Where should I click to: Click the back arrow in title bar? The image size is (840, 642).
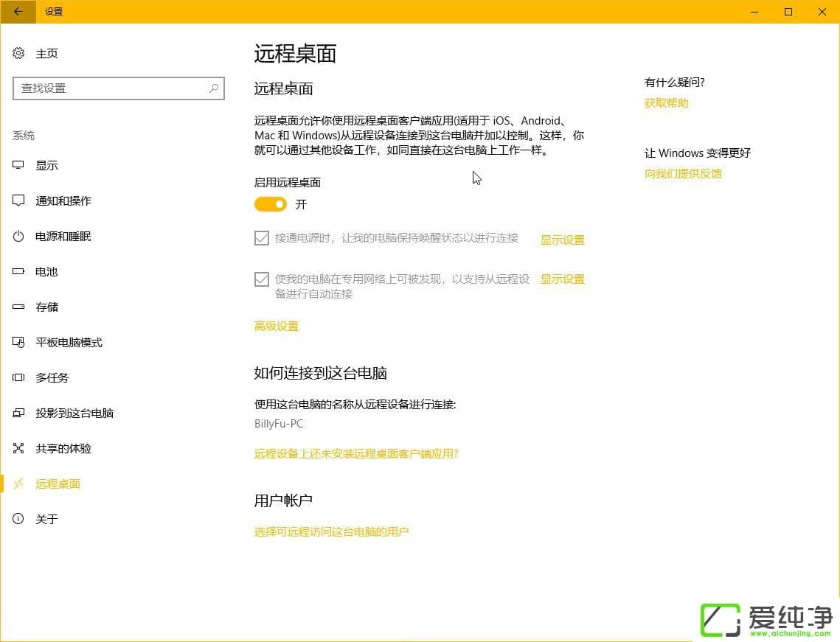coord(18,11)
